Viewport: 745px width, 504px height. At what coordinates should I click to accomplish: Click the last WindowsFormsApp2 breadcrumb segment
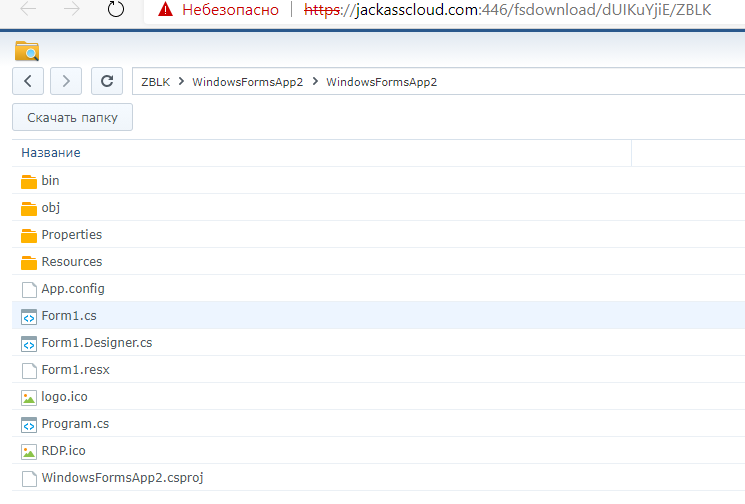coord(382,82)
